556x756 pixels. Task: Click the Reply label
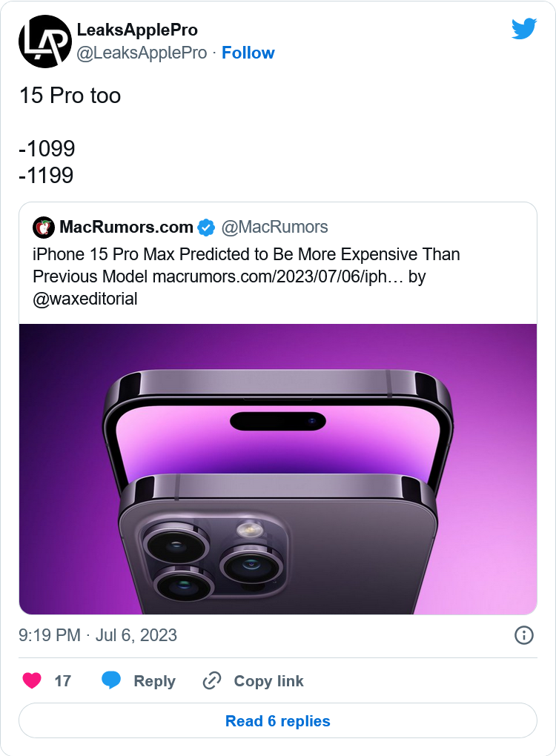point(154,681)
